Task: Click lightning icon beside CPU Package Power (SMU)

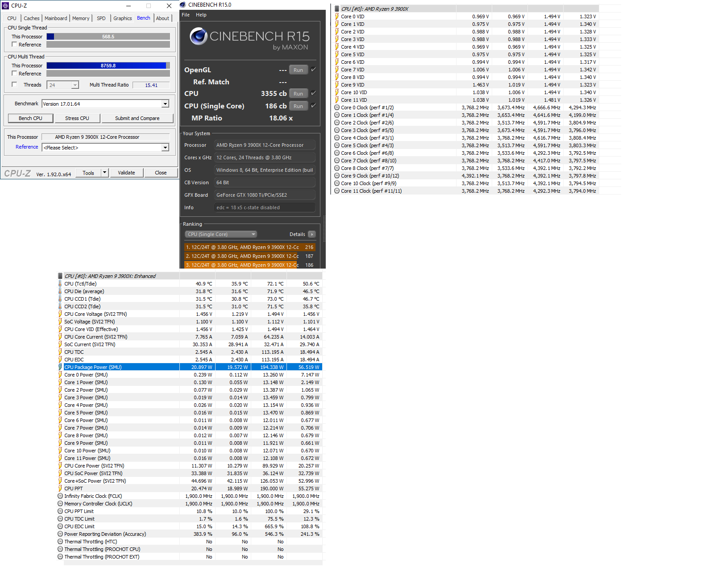Action: (60, 367)
